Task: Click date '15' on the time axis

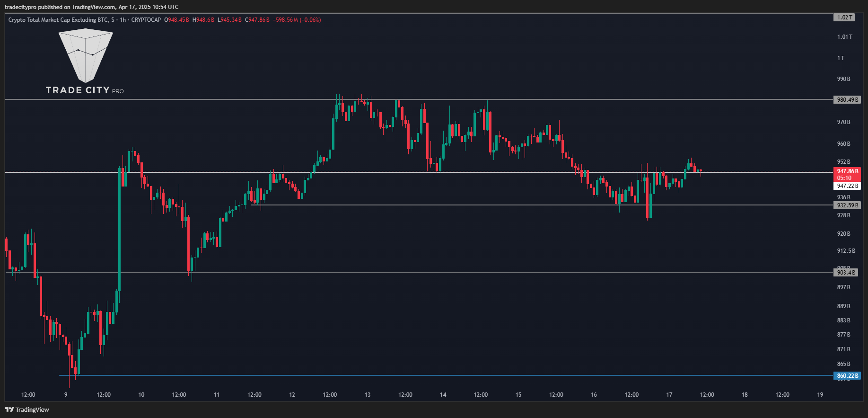Action: coord(518,395)
